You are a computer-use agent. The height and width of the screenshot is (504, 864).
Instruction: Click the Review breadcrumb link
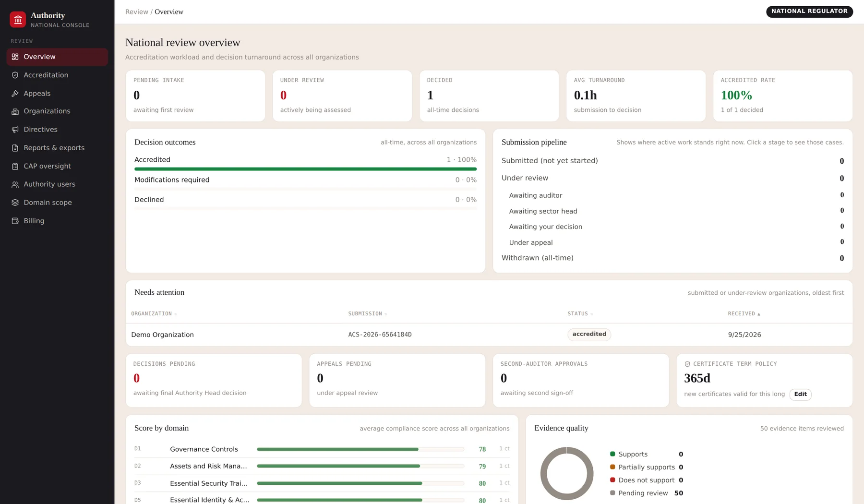[136, 12]
